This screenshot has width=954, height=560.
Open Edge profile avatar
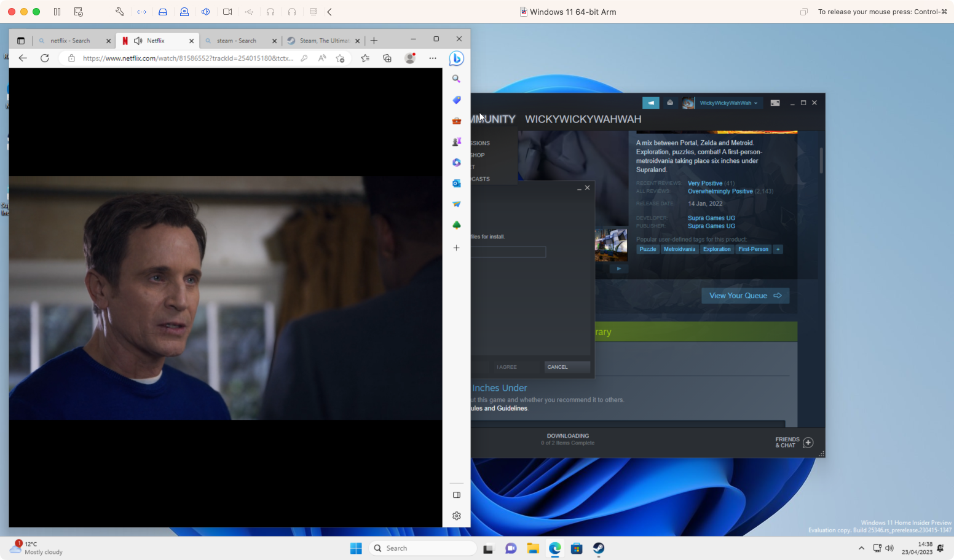(410, 58)
